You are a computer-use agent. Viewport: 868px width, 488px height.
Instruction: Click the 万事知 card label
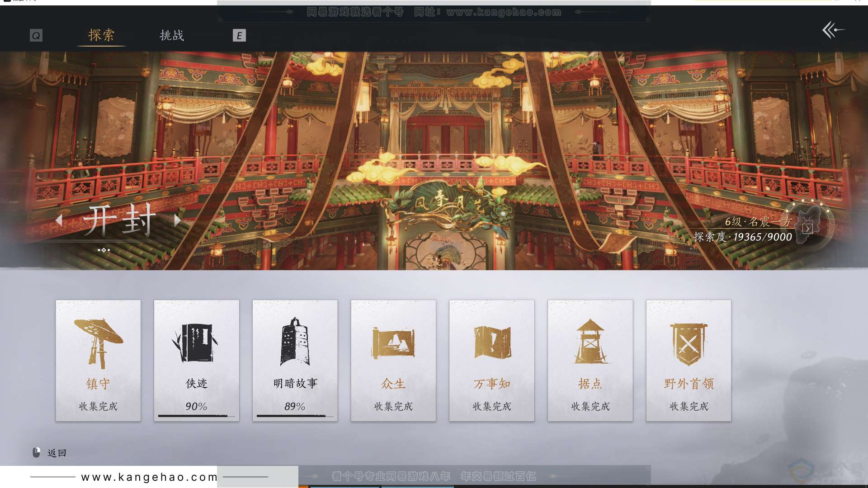point(492,384)
